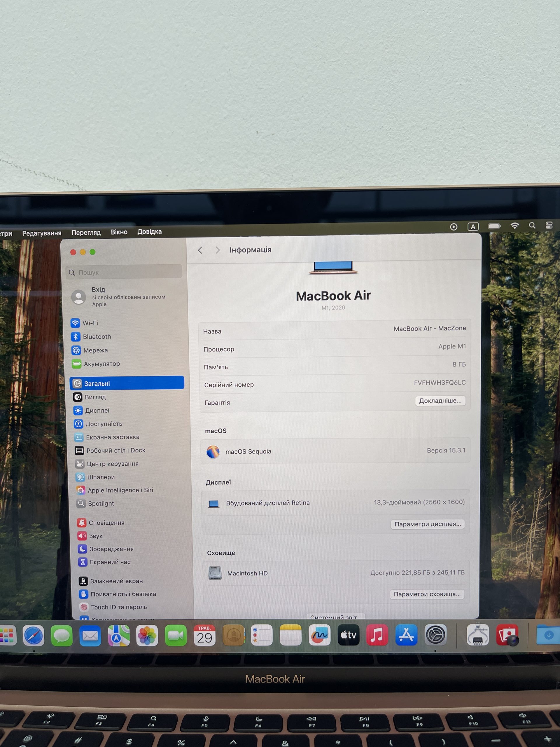Open Вигляд settings
Screen dimensions: 560x747
[90, 397]
